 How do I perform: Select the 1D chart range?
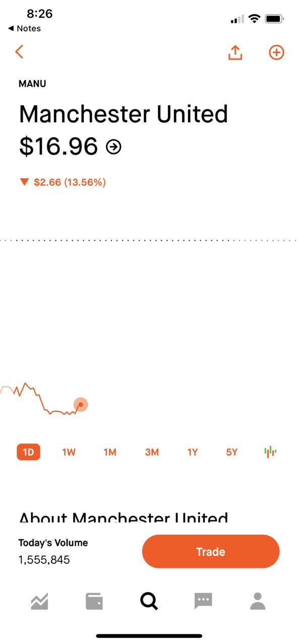pos(28,452)
